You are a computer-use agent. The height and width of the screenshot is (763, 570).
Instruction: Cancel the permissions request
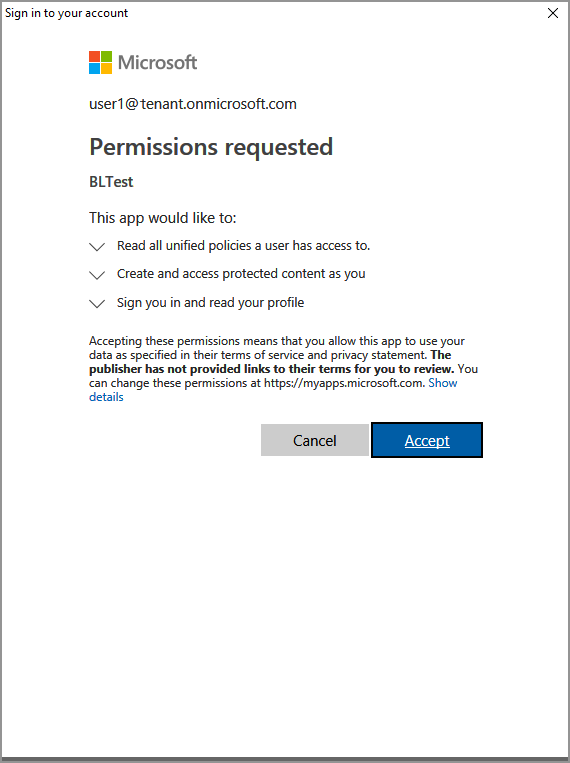[314, 440]
